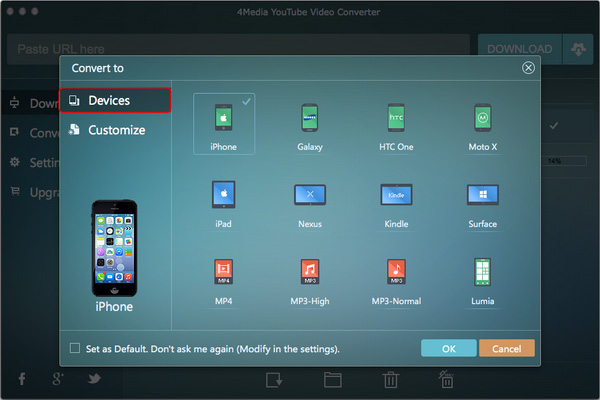
Task: Choose the Nexus tablet preset
Action: pyautogui.click(x=310, y=197)
